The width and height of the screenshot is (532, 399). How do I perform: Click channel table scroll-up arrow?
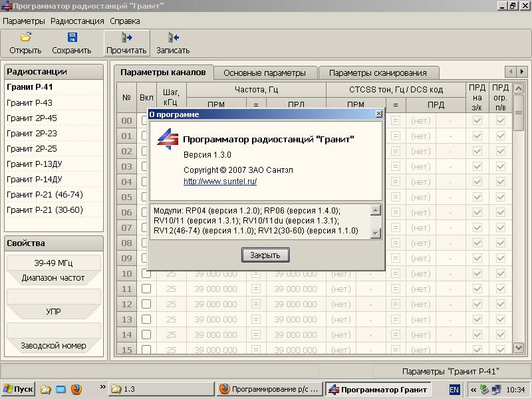click(519, 88)
